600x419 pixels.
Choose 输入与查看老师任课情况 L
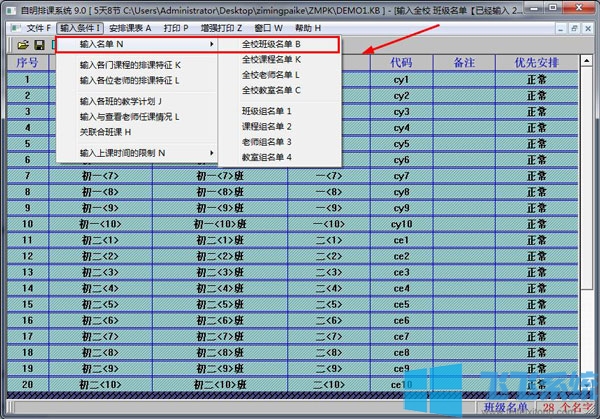point(137,117)
